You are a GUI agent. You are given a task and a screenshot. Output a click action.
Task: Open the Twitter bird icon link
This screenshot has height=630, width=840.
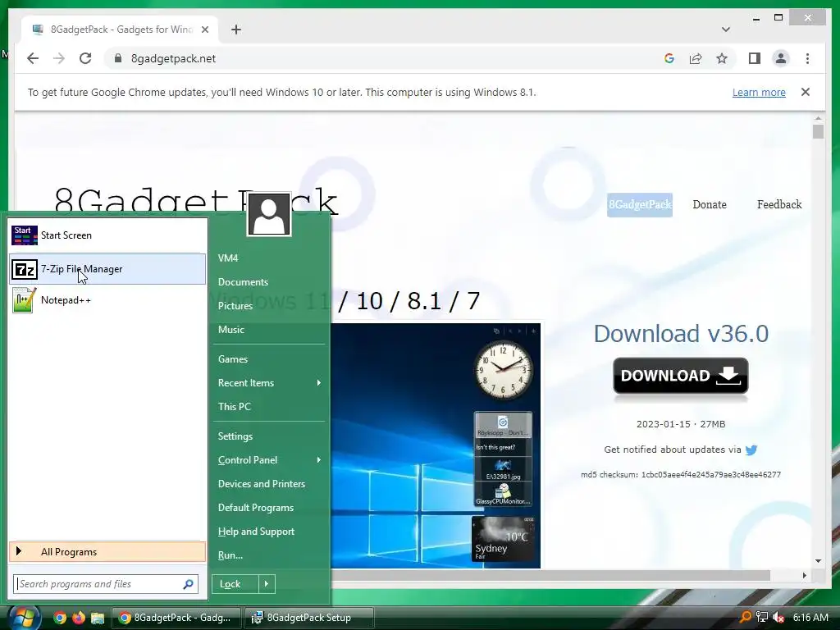(x=751, y=450)
